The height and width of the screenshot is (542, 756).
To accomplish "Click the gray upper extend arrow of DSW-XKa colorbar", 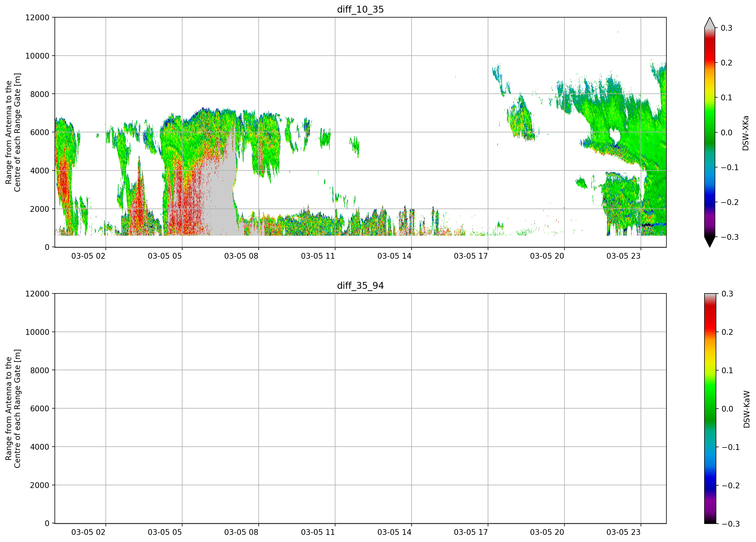I will coord(710,23).
